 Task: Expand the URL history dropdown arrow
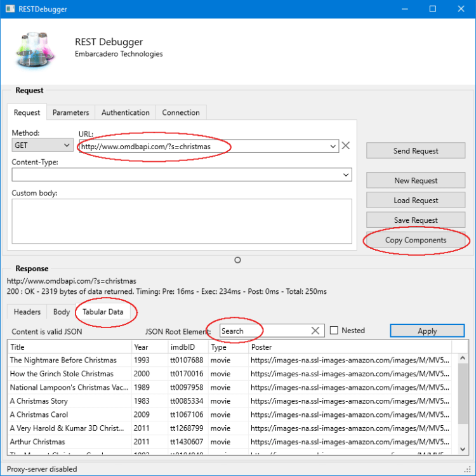pos(333,147)
